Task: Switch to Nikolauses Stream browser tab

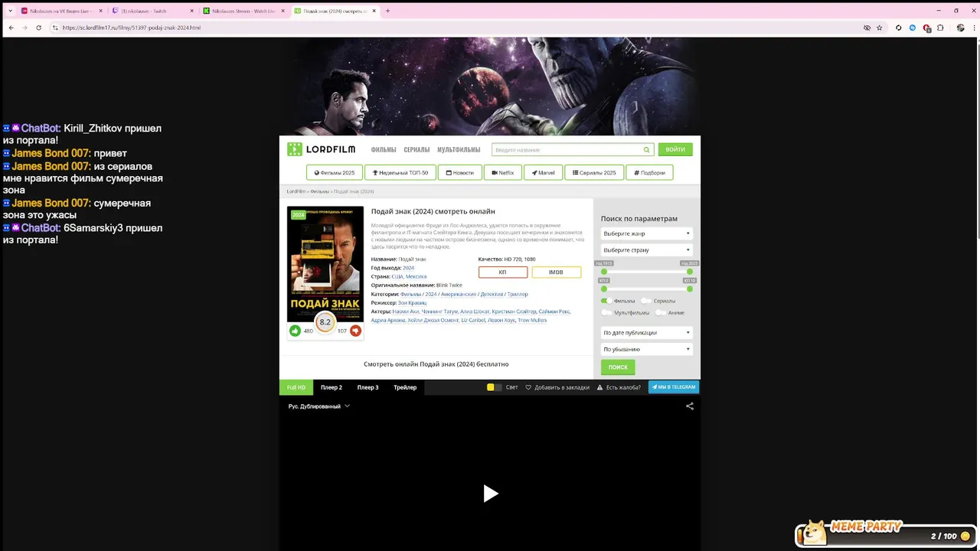Action: (x=244, y=11)
